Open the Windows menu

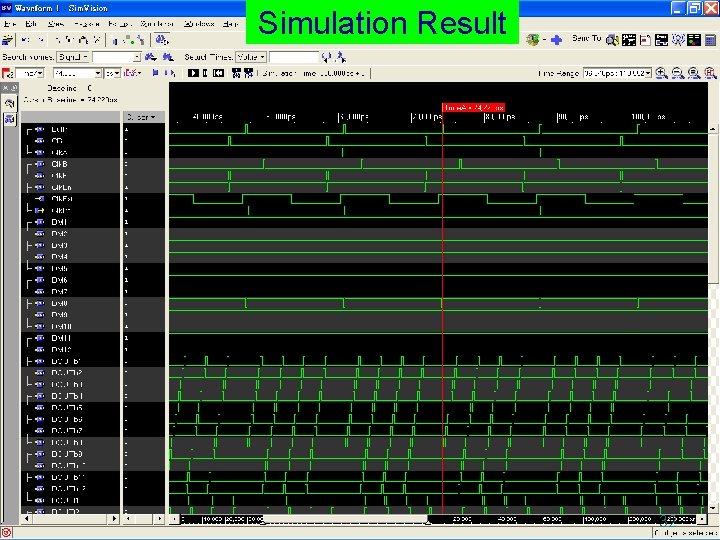(x=199, y=24)
